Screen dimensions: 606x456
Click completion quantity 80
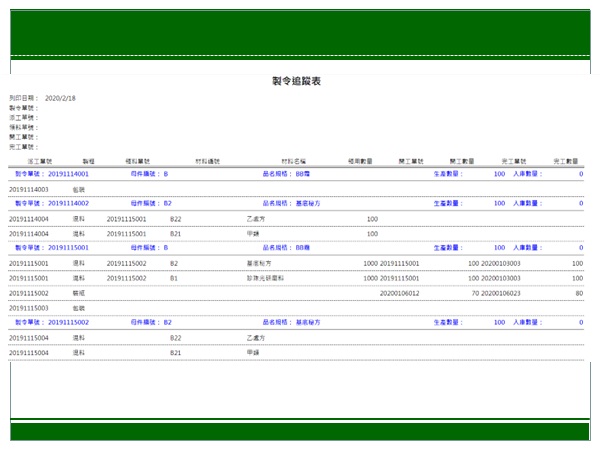click(x=579, y=293)
